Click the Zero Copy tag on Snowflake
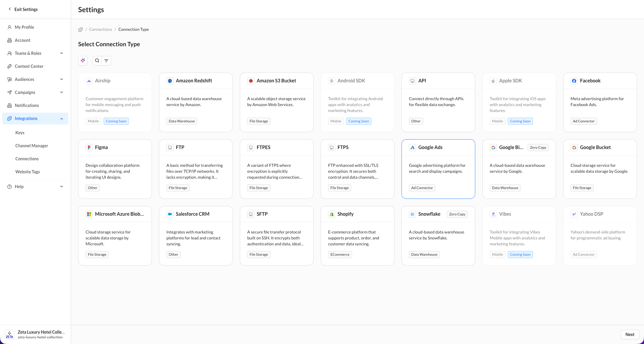 [x=457, y=214]
